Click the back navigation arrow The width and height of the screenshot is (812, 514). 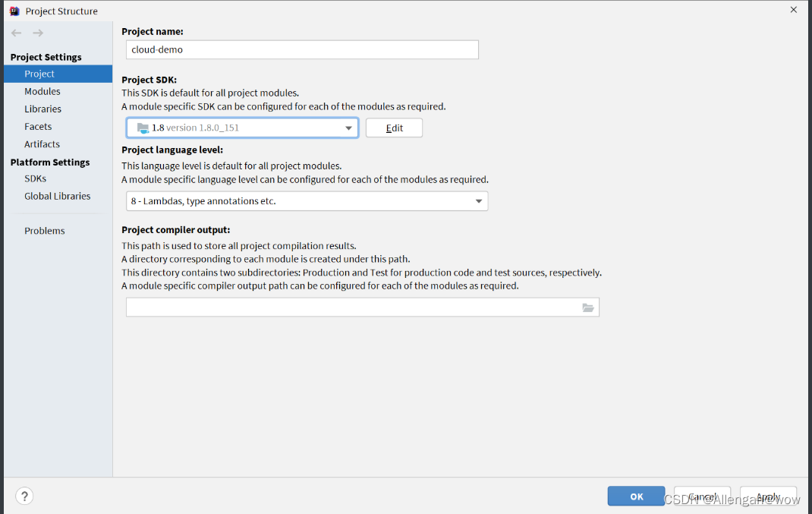tap(17, 33)
